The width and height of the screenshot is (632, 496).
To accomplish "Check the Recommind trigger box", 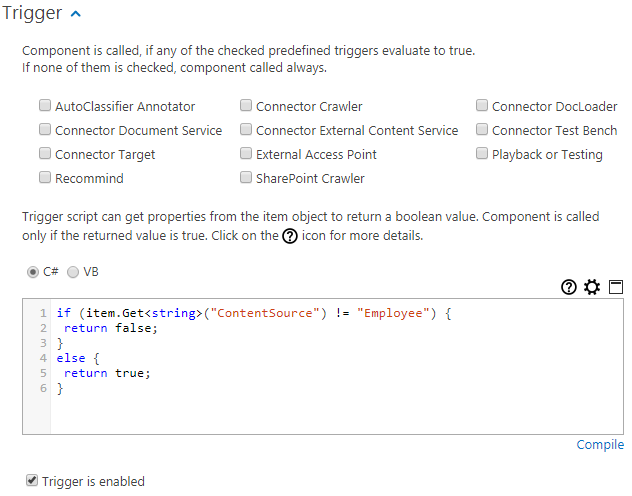I will pos(45,178).
